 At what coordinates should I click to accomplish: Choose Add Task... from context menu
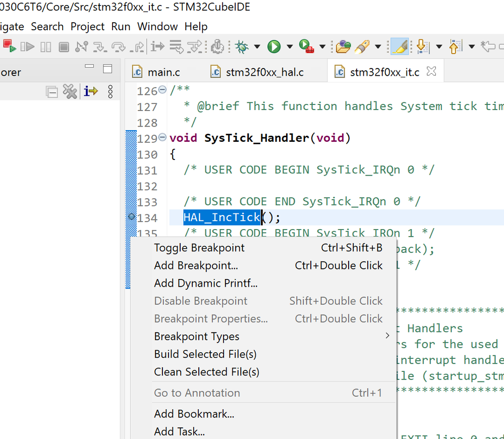point(263,431)
